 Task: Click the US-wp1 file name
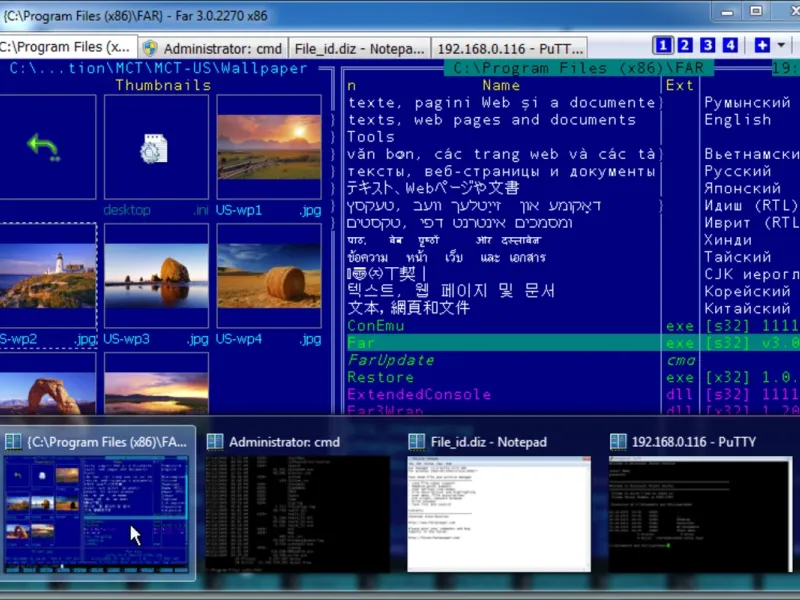pyautogui.click(x=239, y=210)
